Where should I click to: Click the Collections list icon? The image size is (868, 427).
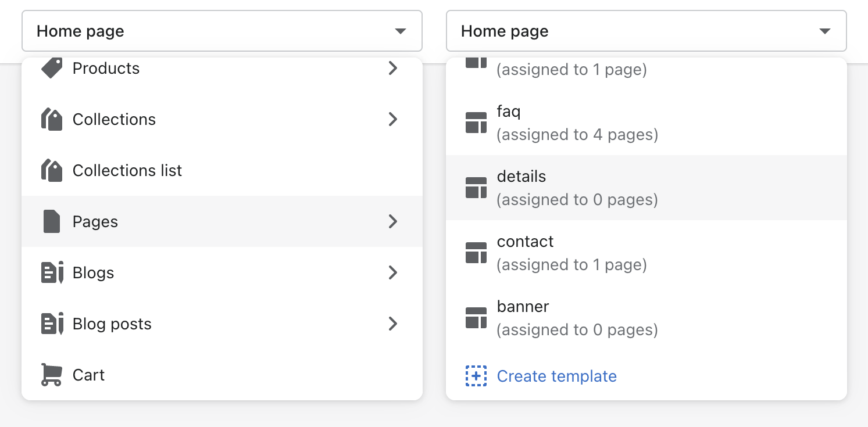tap(52, 171)
